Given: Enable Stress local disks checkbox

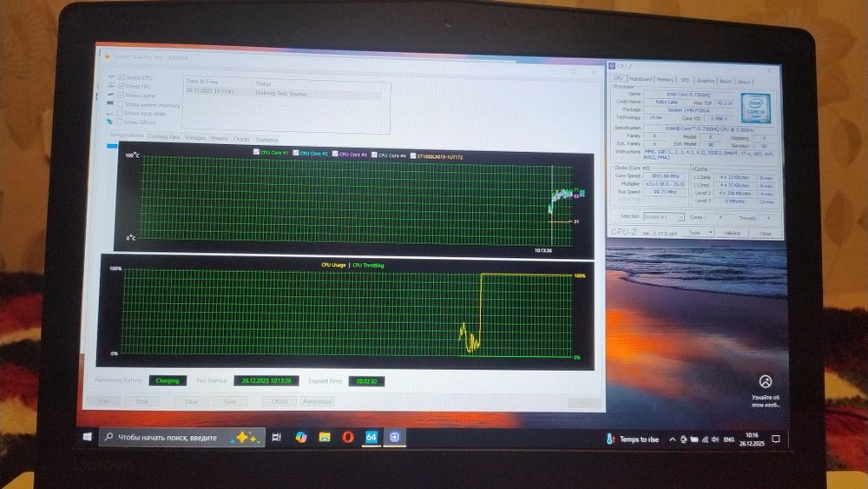Looking at the screenshot, I should pyautogui.click(x=120, y=113).
